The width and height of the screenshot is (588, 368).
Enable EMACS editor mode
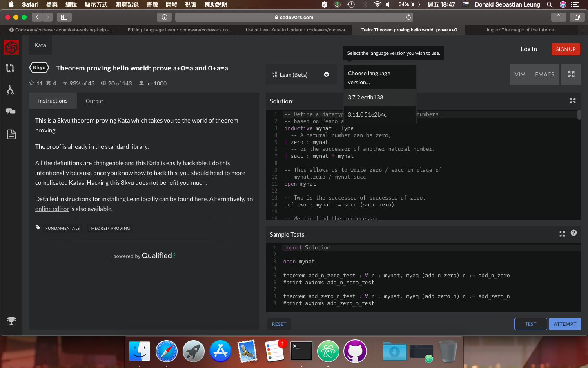coord(544,74)
